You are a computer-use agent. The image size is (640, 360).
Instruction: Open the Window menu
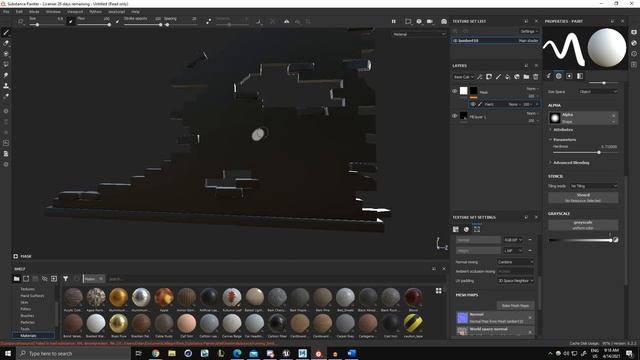53,12
